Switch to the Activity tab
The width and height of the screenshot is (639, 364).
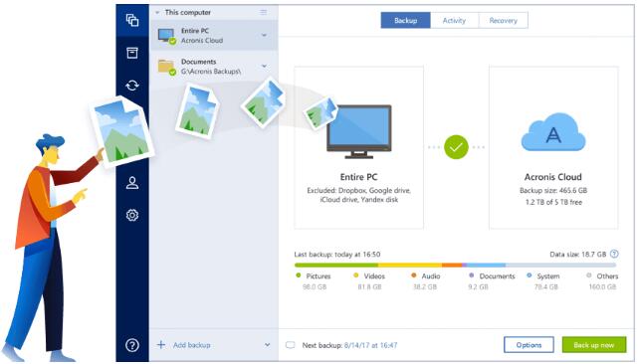(x=454, y=20)
